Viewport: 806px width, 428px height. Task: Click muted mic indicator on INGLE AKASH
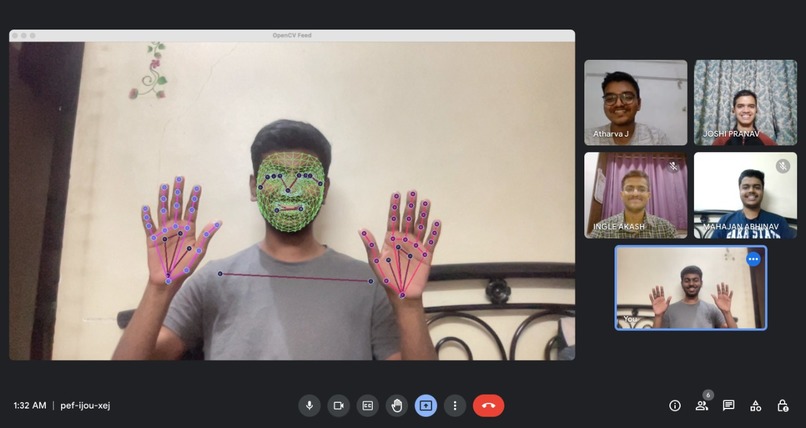click(x=673, y=166)
